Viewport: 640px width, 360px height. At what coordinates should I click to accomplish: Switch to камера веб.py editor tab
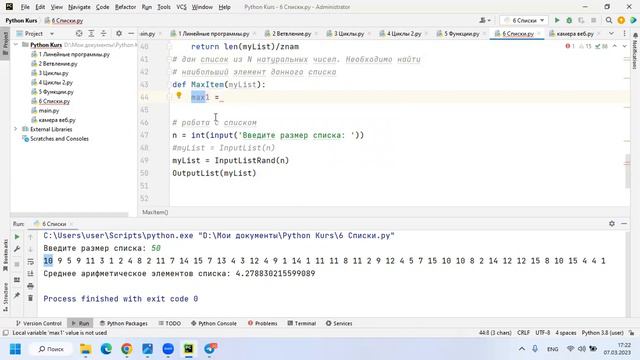pyautogui.click(x=575, y=33)
